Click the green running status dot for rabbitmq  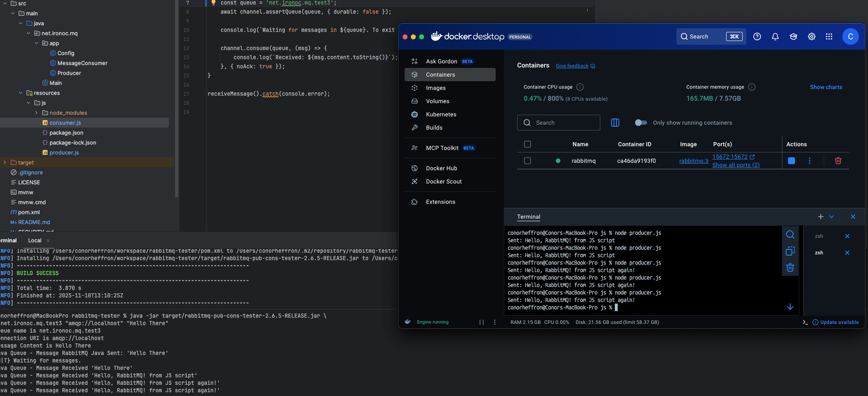click(x=558, y=161)
